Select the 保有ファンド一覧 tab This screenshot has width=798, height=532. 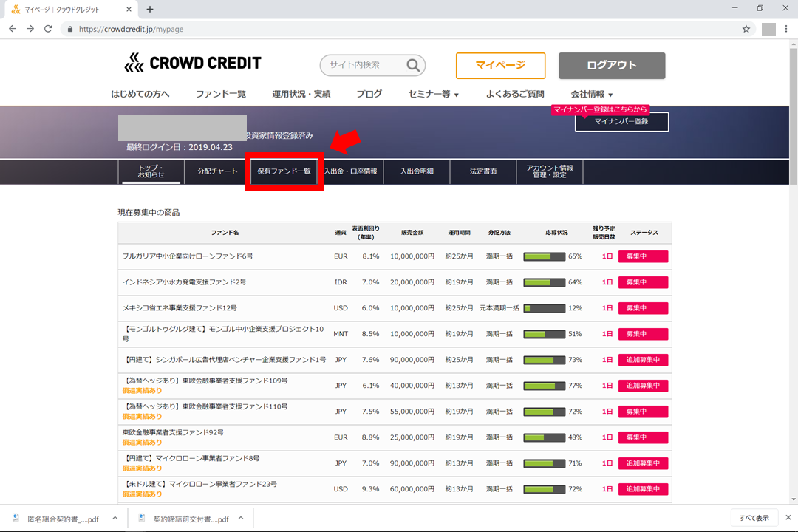coord(284,171)
